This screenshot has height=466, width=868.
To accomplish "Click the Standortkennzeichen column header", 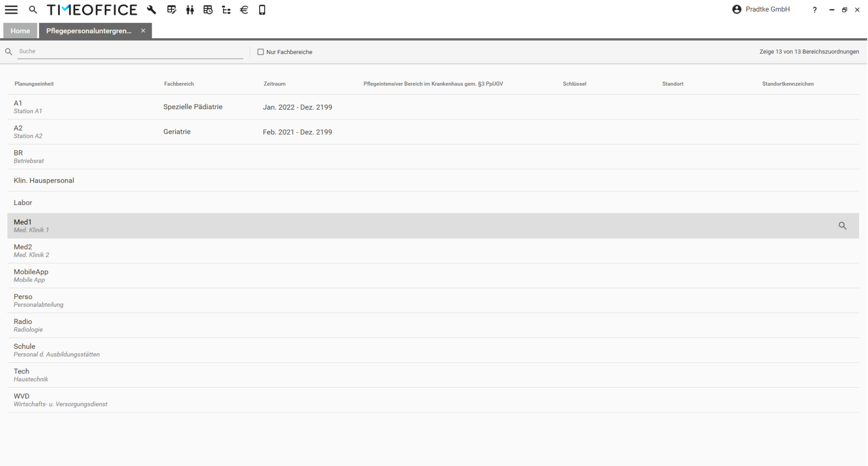I will tap(788, 84).
